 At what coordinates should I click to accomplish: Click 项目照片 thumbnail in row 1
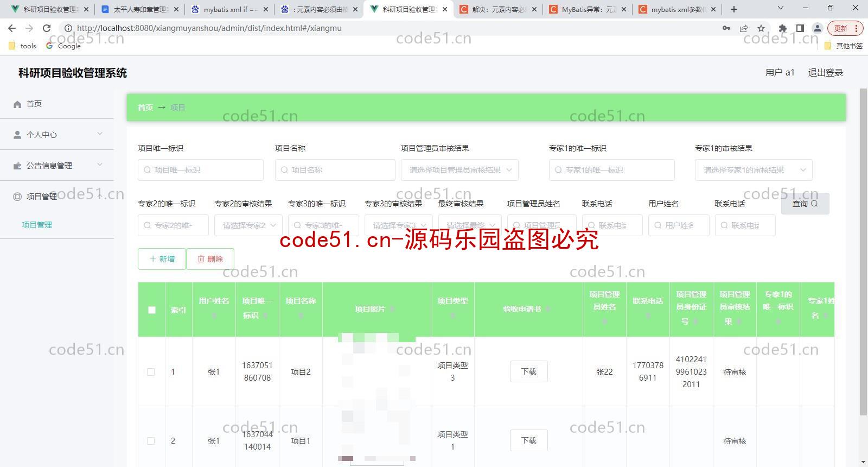[376, 371]
